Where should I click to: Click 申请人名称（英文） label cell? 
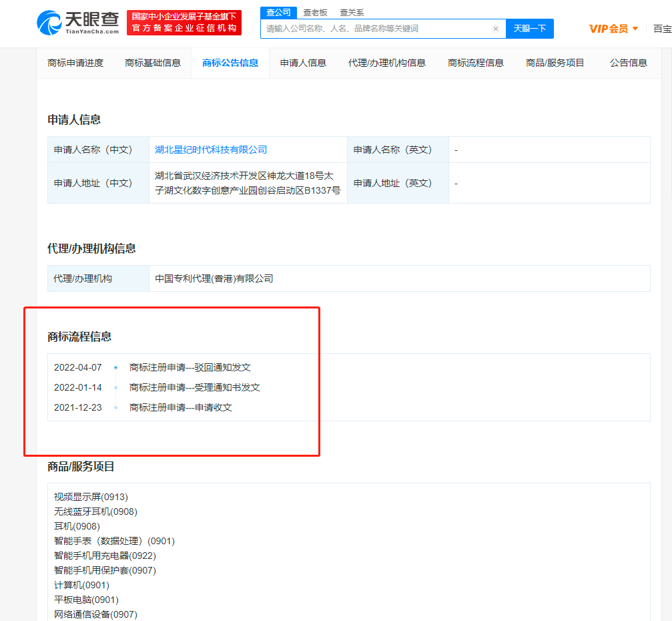(x=398, y=150)
